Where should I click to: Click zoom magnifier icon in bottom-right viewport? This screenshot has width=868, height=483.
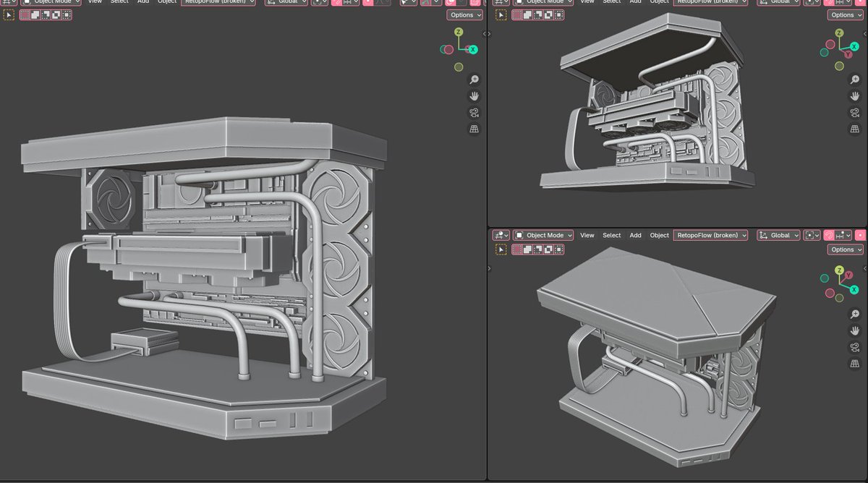click(855, 314)
